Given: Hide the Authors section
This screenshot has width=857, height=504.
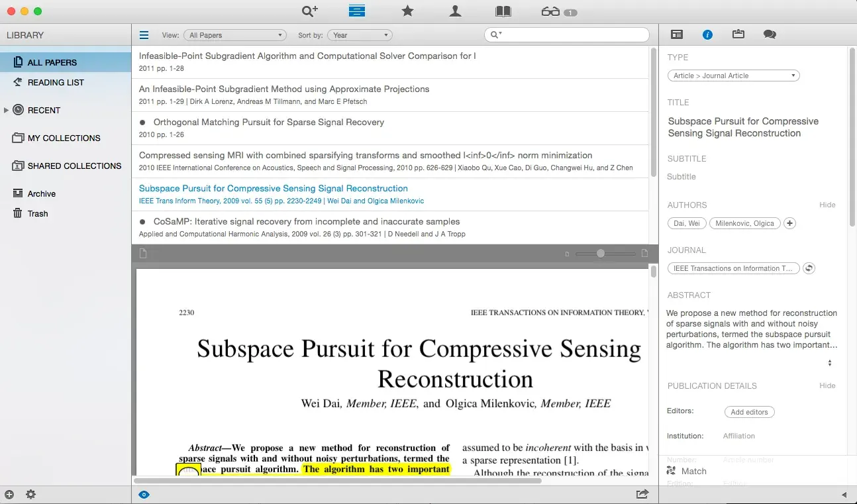Looking at the screenshot, I should [x=827, y=205].
